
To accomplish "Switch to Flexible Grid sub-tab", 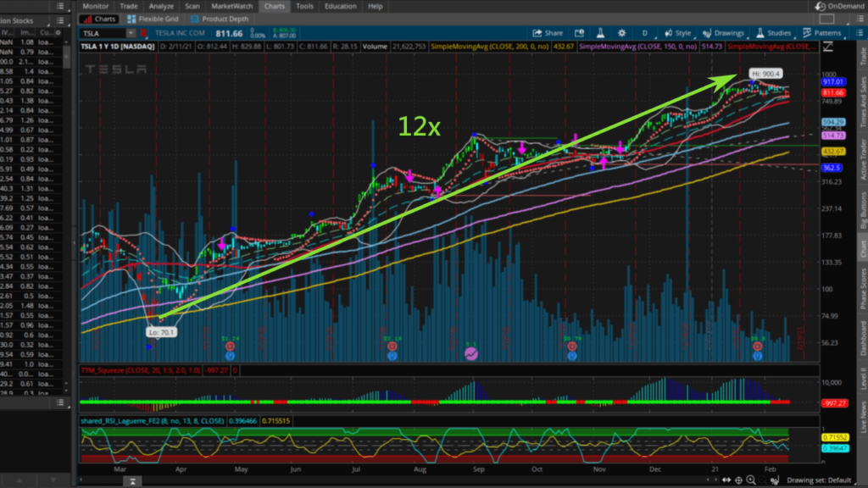I will [x=153, y=19].
